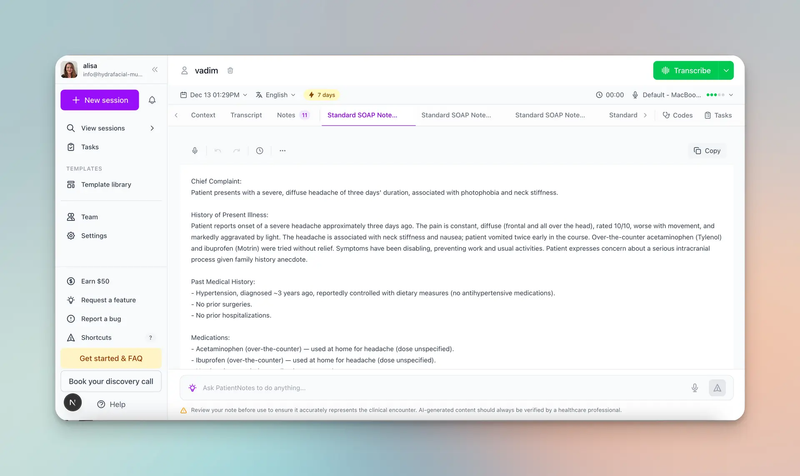The image size is (800, 476).
Task: Click the 7 days badge
Action: point(322,95)
